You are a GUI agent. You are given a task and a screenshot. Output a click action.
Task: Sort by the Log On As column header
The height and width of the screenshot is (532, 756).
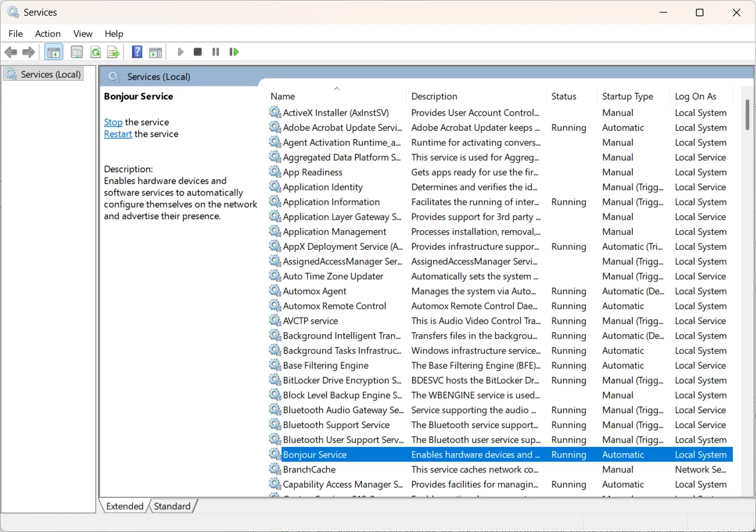701,96
